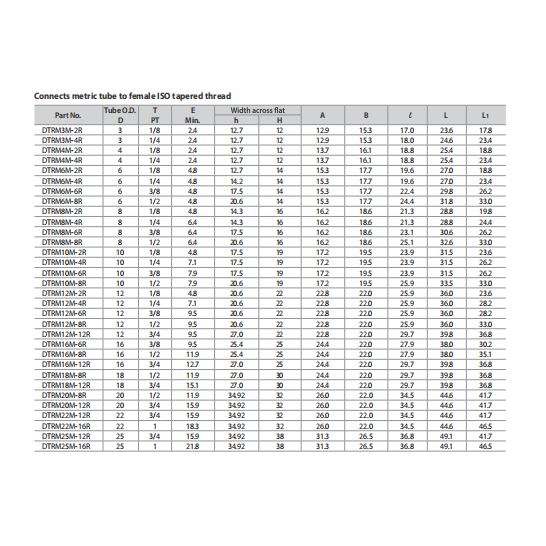Click part number DTRM8M-6R

[62, 233]
